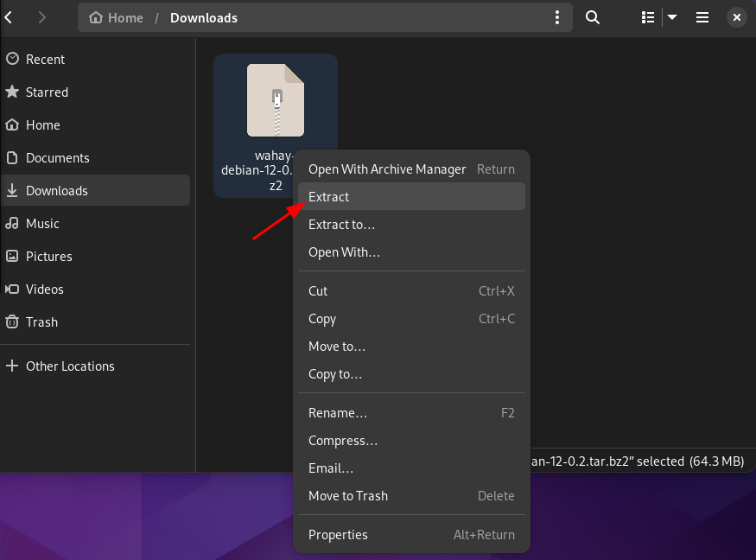Toggle list view icon in header
This screenshot has height=560, width=756.
coord(648,17)
